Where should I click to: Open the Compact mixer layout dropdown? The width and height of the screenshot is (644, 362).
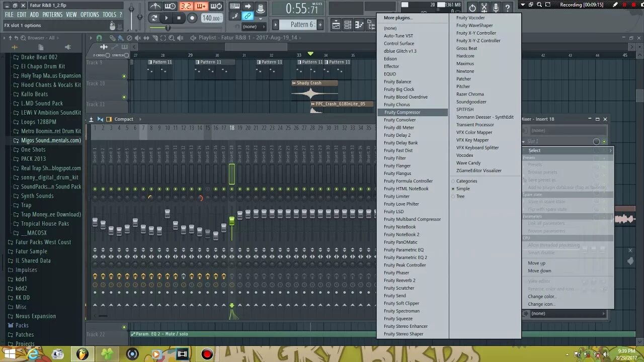point(124,119)
